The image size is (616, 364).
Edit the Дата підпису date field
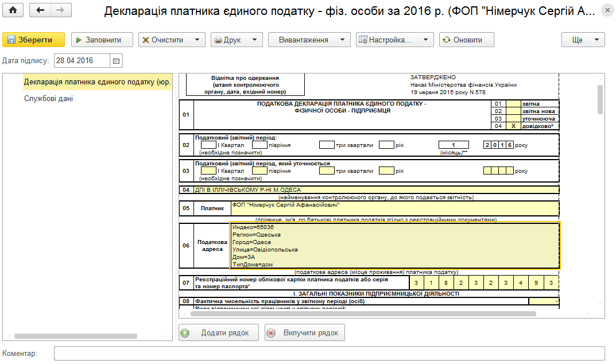(82, 60)
